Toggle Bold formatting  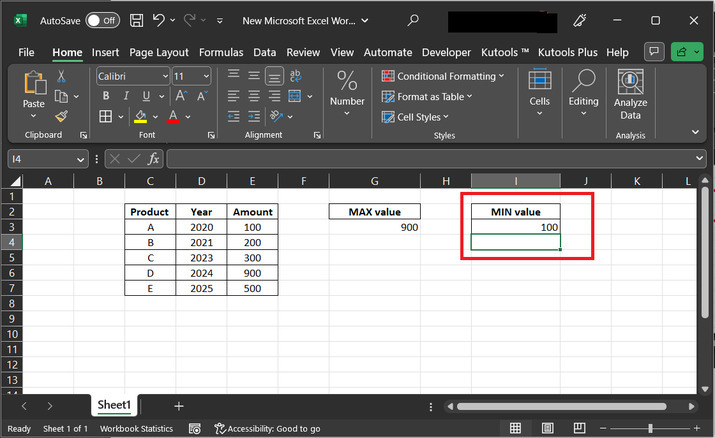click(x=105, y=96)
